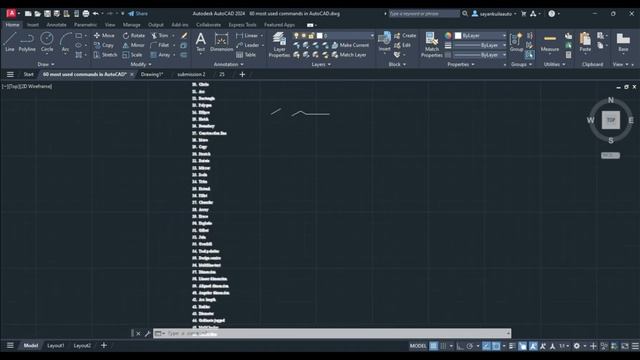Select the Polyline tool
The width and height of the screenshot is (640, 360).
27,42
